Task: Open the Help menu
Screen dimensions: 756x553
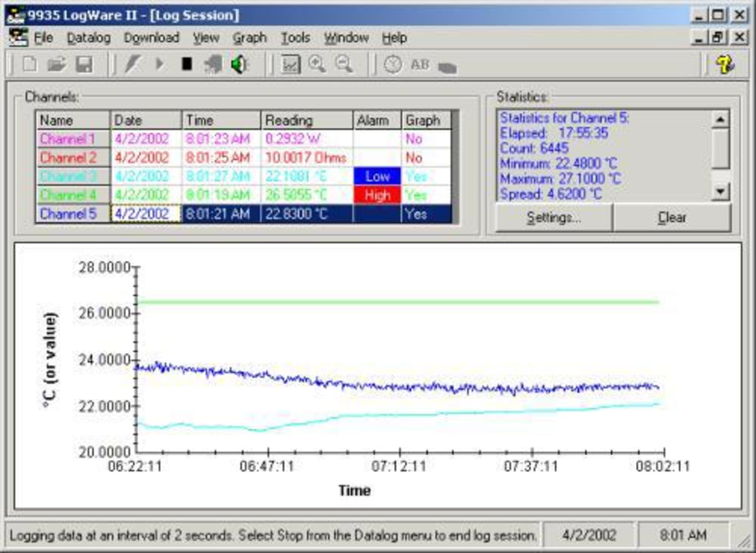Action: pyautogui.click(x=394, y=38)
